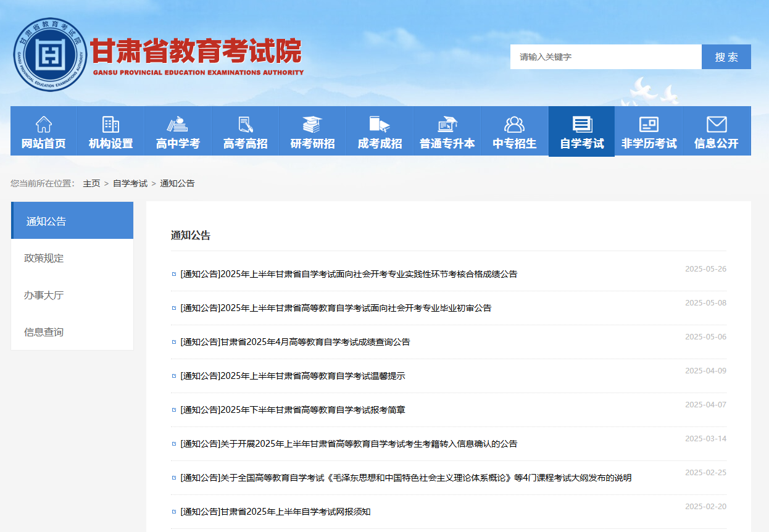769x532 pixels.
Task: Switch to 办事大厅 sidebar section
Action: 44,295
